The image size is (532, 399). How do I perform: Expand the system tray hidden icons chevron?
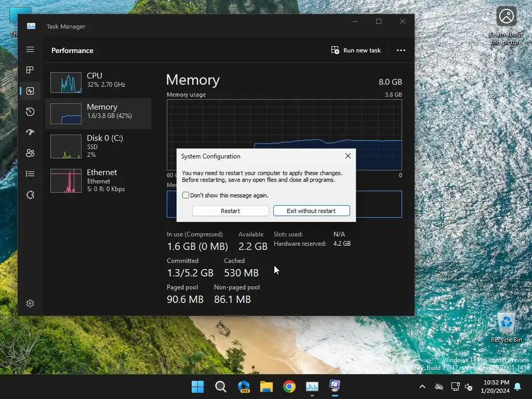pos(422,387)
